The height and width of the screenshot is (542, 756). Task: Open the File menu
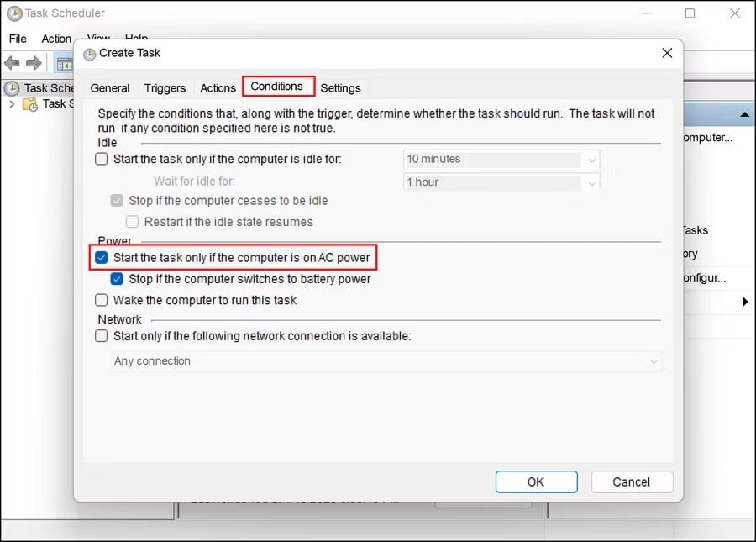coord(18,39)
